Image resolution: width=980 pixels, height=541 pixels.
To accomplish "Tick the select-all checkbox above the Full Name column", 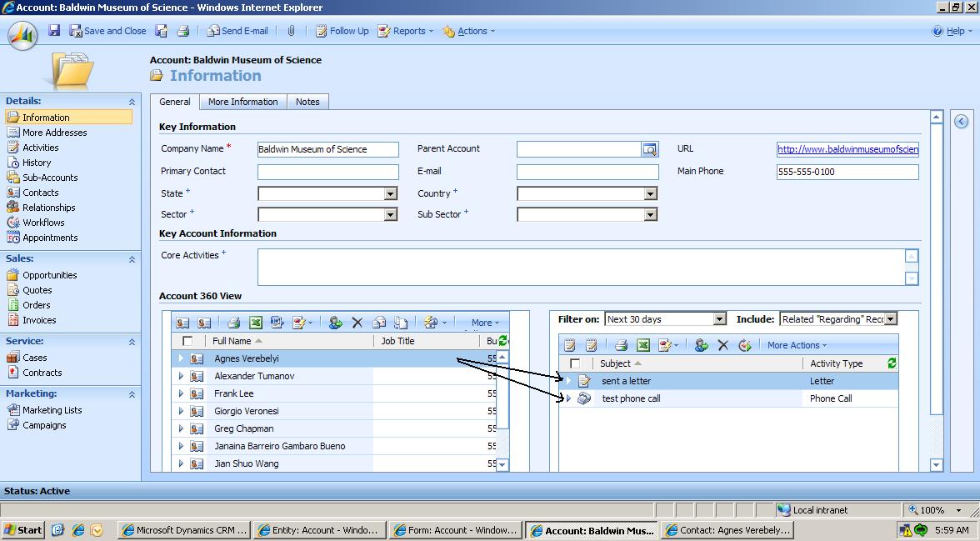I will (187, 341).
